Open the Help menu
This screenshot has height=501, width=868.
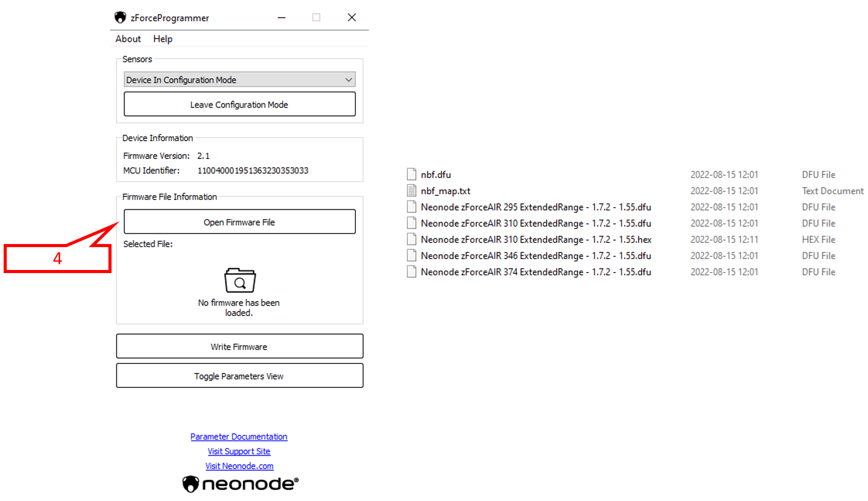[x=162, y=39]
